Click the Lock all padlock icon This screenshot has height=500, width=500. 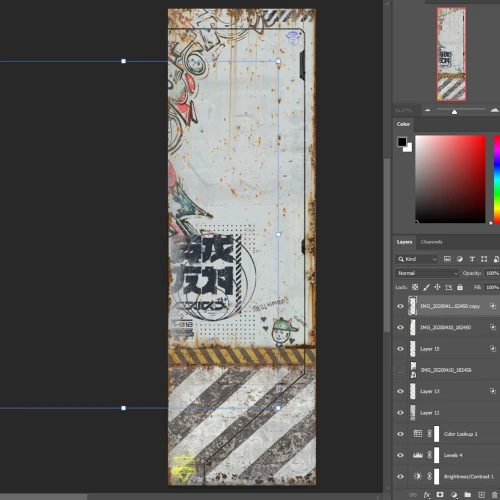click(460, 287)
